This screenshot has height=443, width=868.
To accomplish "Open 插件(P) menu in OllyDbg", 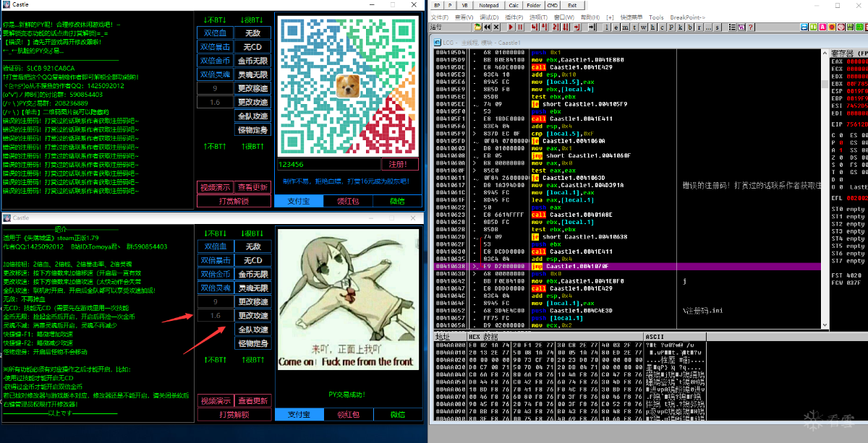I will [x=514, y=17].
